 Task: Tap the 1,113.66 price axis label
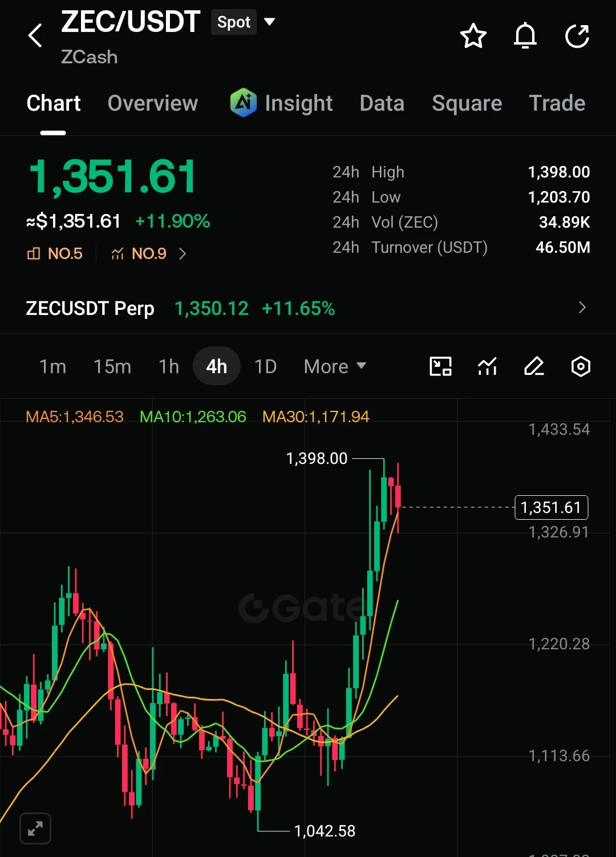[559, 755]
